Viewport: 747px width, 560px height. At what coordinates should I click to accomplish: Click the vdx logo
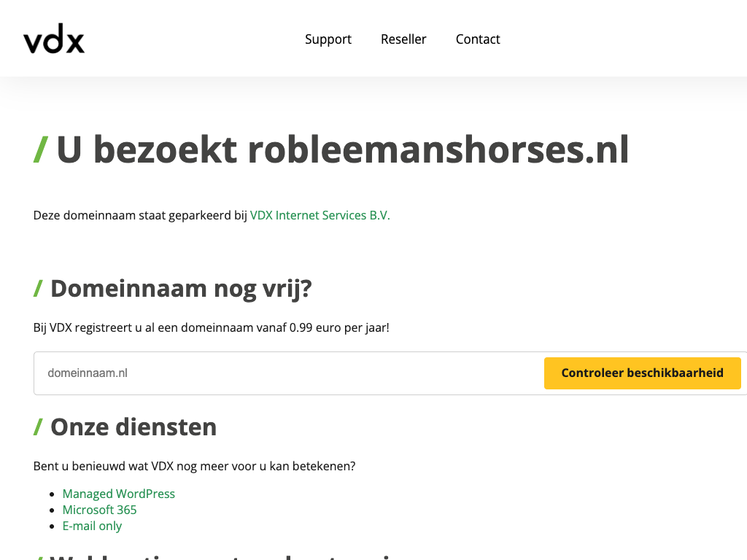(54, 39)
